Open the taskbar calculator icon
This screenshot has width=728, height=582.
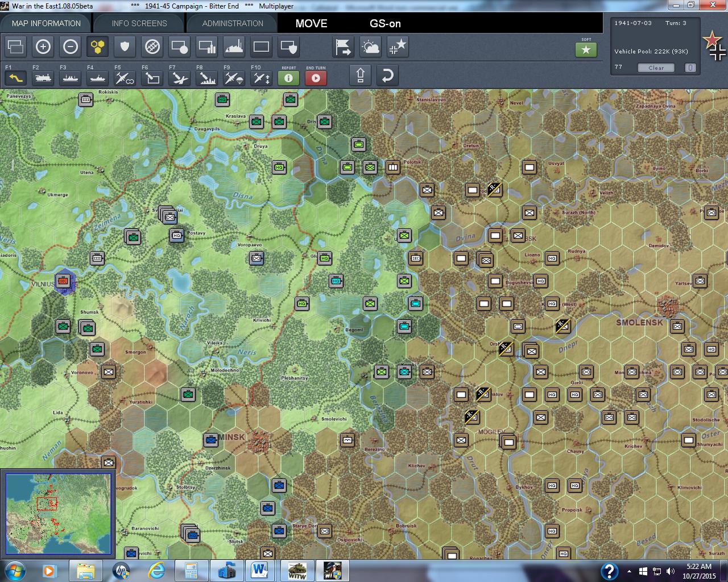click(x=191, y=571)
